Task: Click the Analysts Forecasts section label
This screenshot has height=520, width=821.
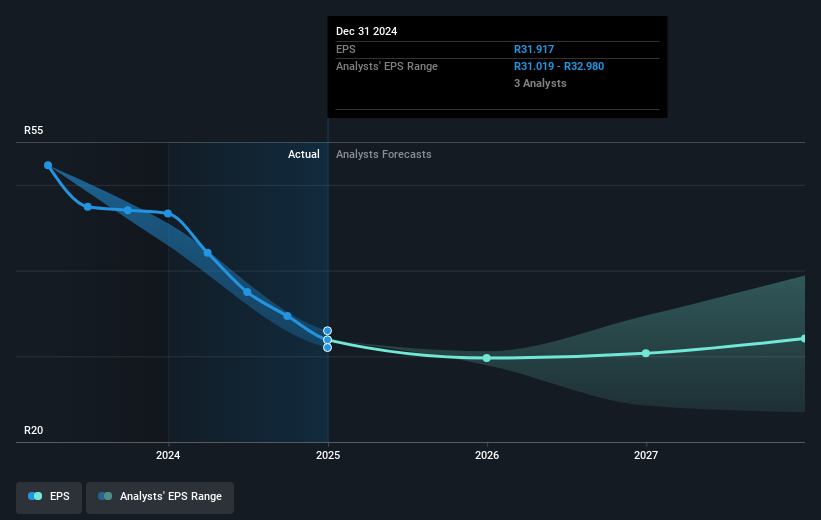Action: point(384,154)
